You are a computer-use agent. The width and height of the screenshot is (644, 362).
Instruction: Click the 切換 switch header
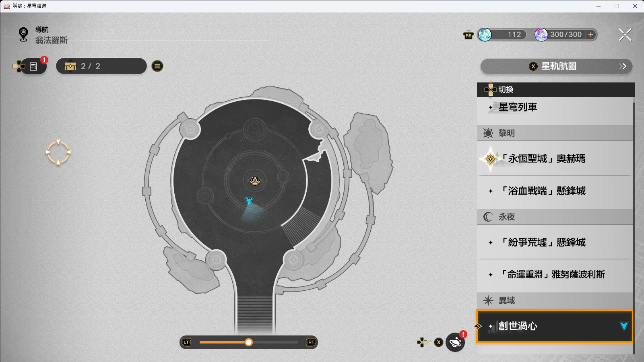tap(555, 90)
